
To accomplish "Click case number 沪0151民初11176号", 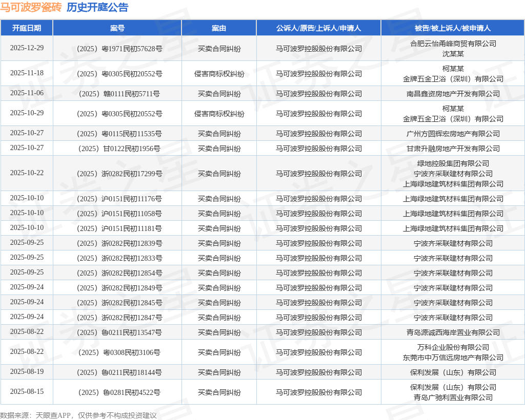I will [x=132, y=199].
